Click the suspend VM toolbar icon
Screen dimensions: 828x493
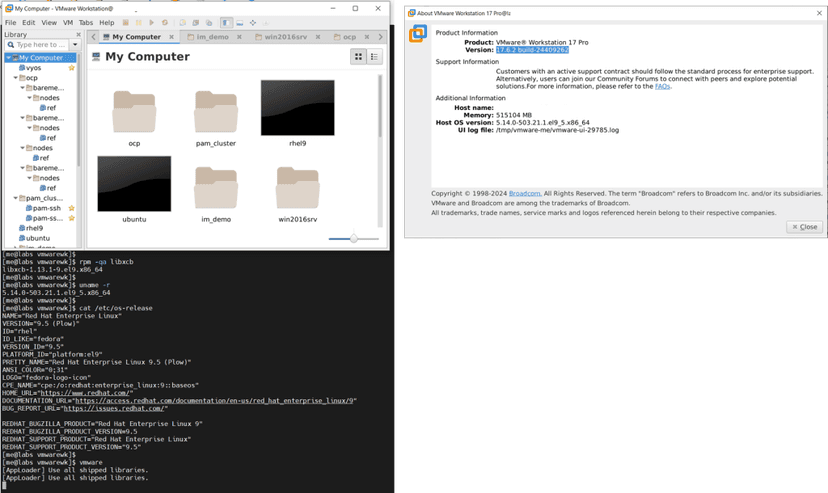(x=139, y=22)
